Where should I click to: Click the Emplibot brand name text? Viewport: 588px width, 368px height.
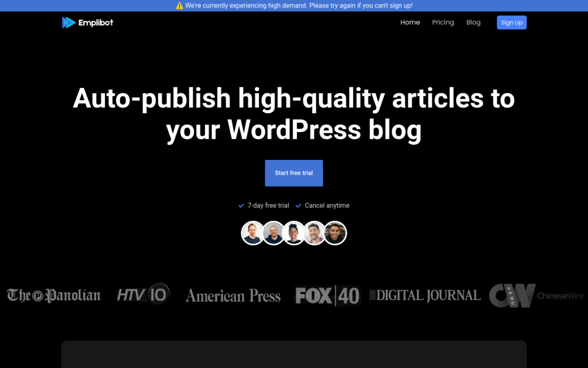click(95, 22)
